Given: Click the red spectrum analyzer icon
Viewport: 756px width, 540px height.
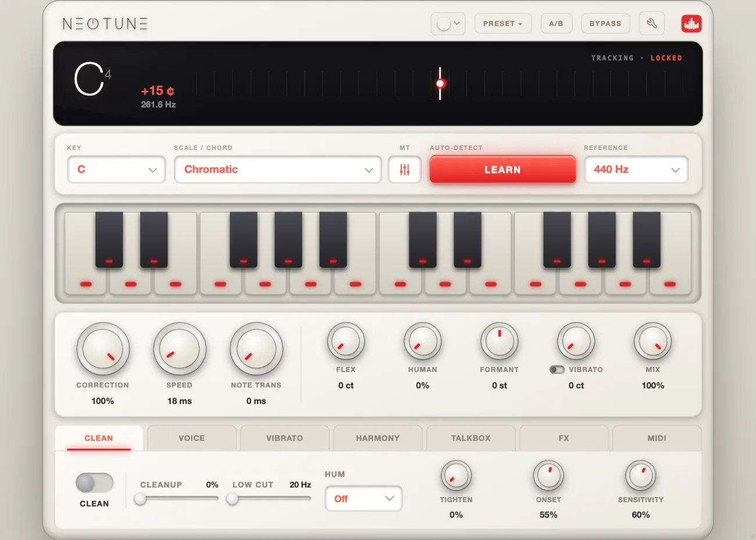Looking at the screenshot, I should [x=691, y=24].
